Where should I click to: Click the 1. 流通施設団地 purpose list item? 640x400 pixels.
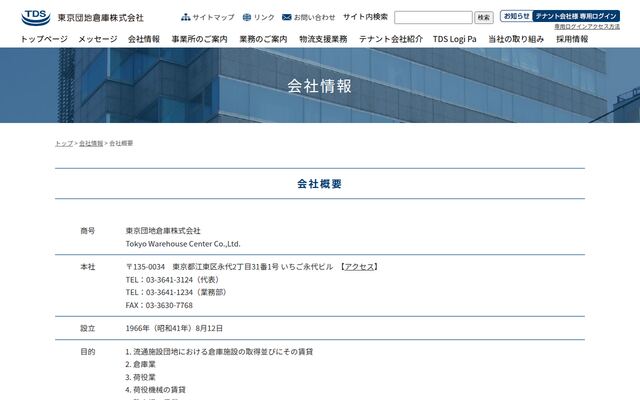click(x=219, y=351)
